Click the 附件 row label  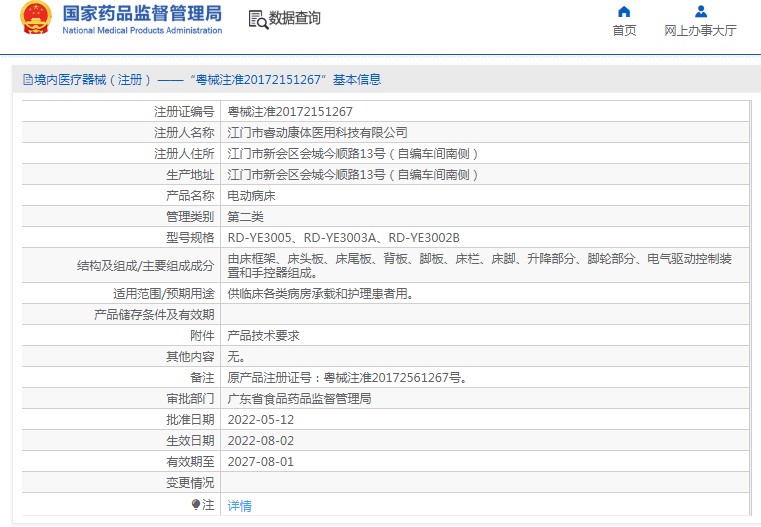tap(202, 335)
